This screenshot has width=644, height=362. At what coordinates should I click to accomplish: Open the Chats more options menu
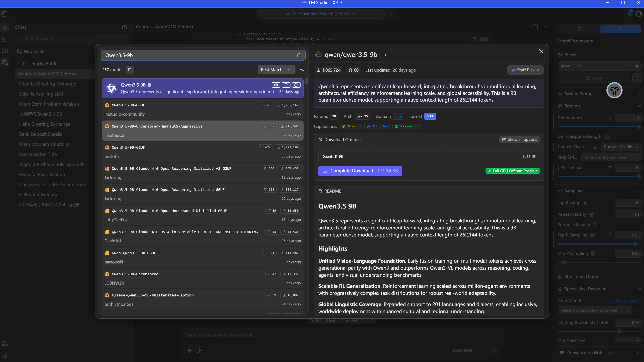[114, 27]
